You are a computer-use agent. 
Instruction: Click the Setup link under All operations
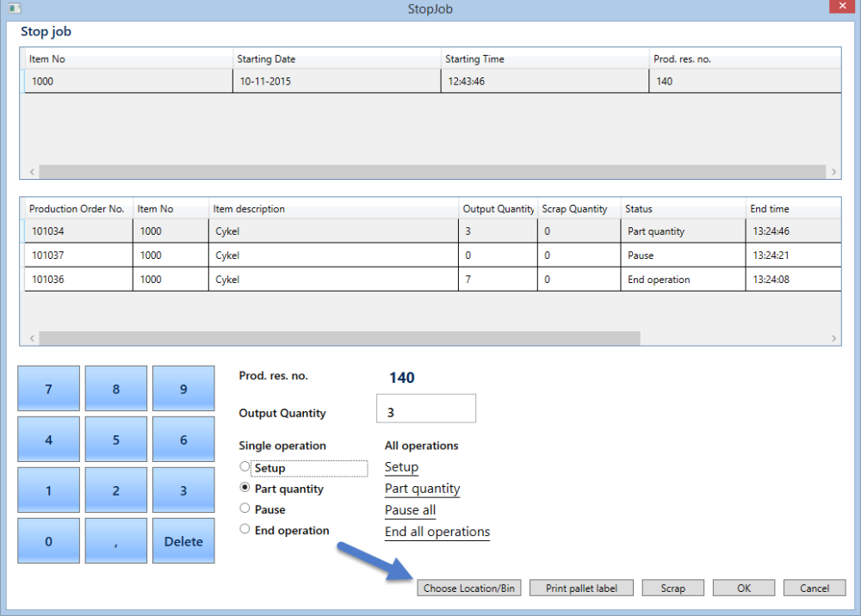coord(401,467)
